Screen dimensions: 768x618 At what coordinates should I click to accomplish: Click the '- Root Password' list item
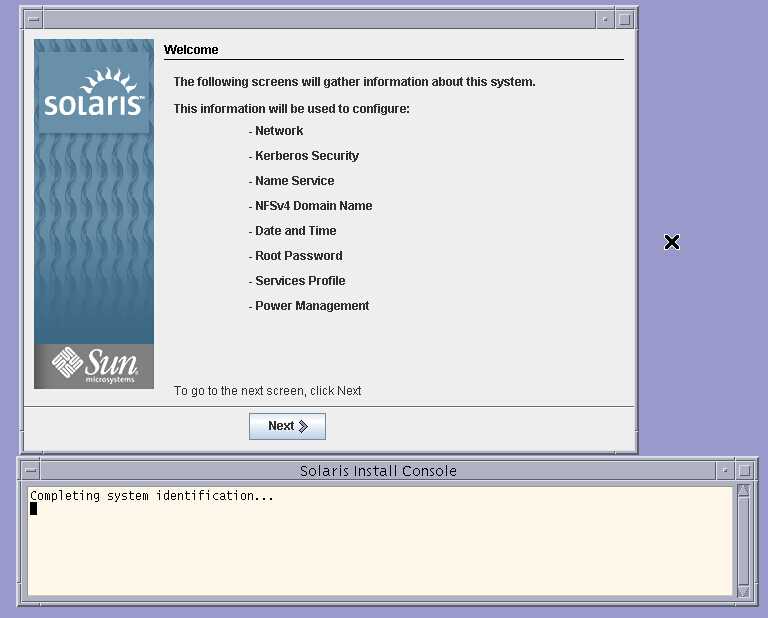[x=295, y=256]
